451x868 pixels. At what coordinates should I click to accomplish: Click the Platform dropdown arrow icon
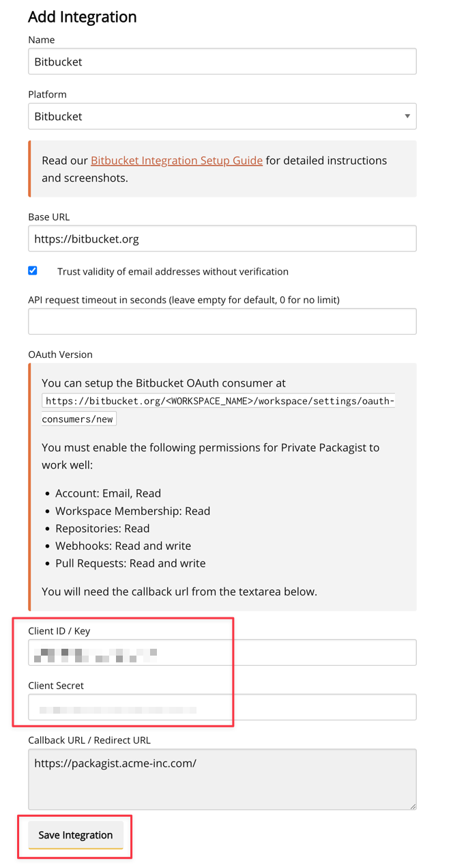coord(407,116)
